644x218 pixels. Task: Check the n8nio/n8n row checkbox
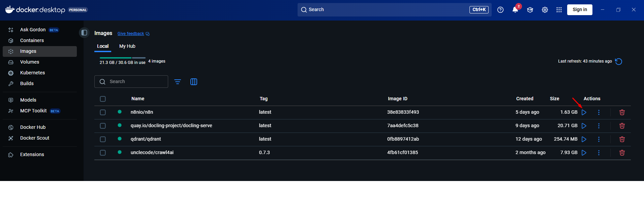103,112
